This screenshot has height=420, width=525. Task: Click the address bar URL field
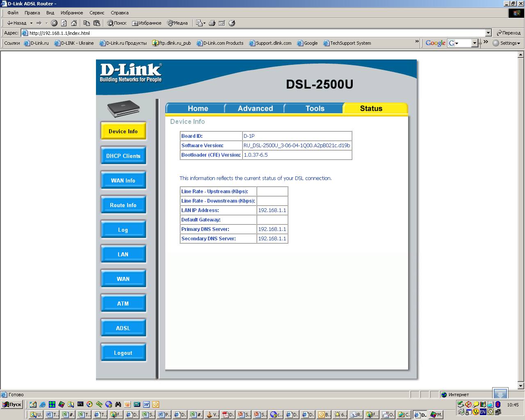tap(246, 33)
